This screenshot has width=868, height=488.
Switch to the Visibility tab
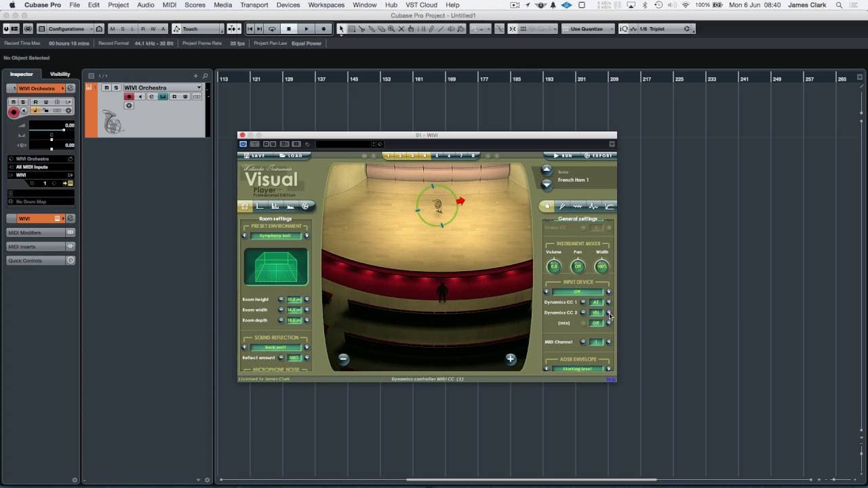tap(60, 74)
